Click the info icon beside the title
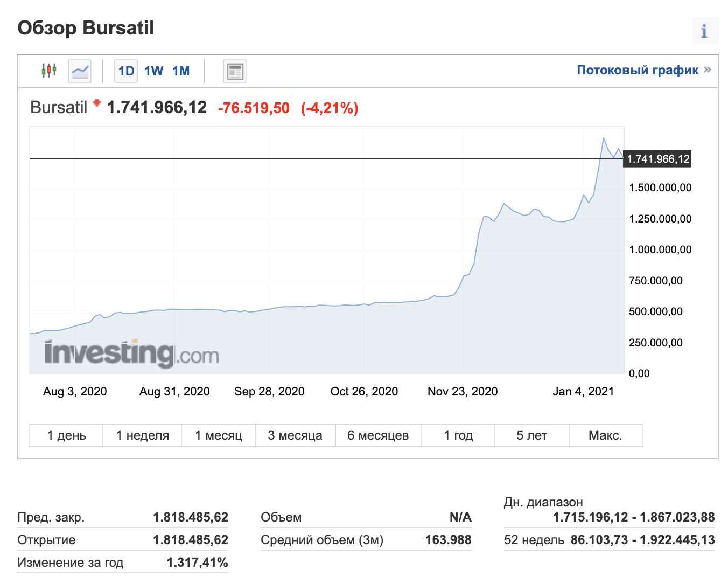The width and height of the screenshot is (728, 583). [x=705, y=31]
